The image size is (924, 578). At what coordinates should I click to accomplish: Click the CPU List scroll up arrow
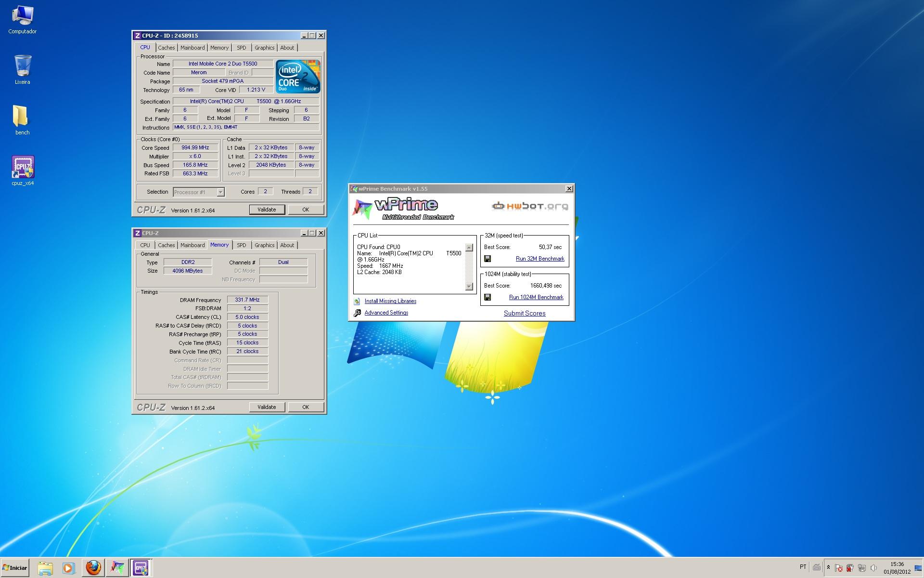tap(469, 248)
